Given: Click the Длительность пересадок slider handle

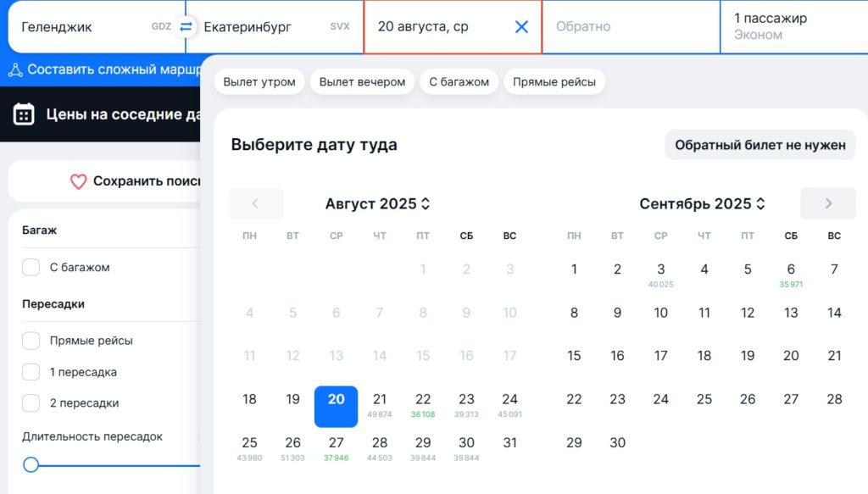Looking at the screenshot, I should (31, 464).
